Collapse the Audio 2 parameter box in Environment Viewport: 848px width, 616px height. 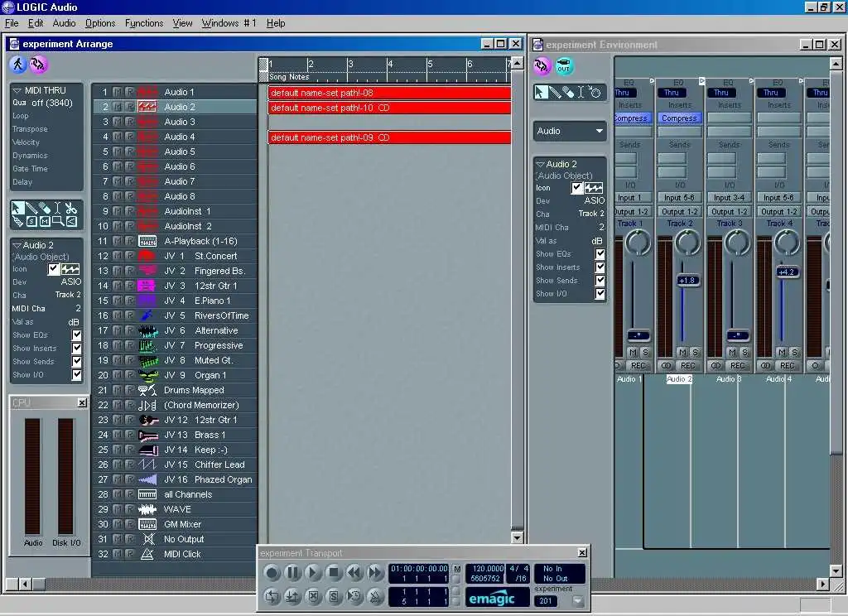click(x=540, y=164)
